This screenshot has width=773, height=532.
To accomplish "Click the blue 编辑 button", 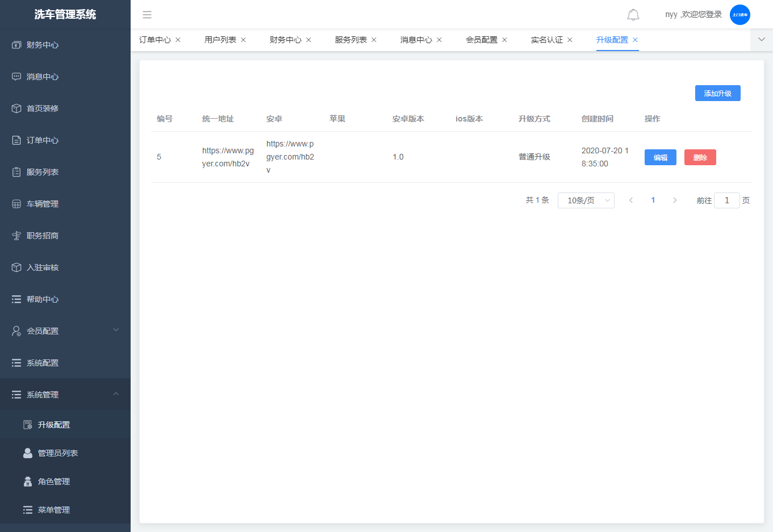I will (x=660, y=157).
